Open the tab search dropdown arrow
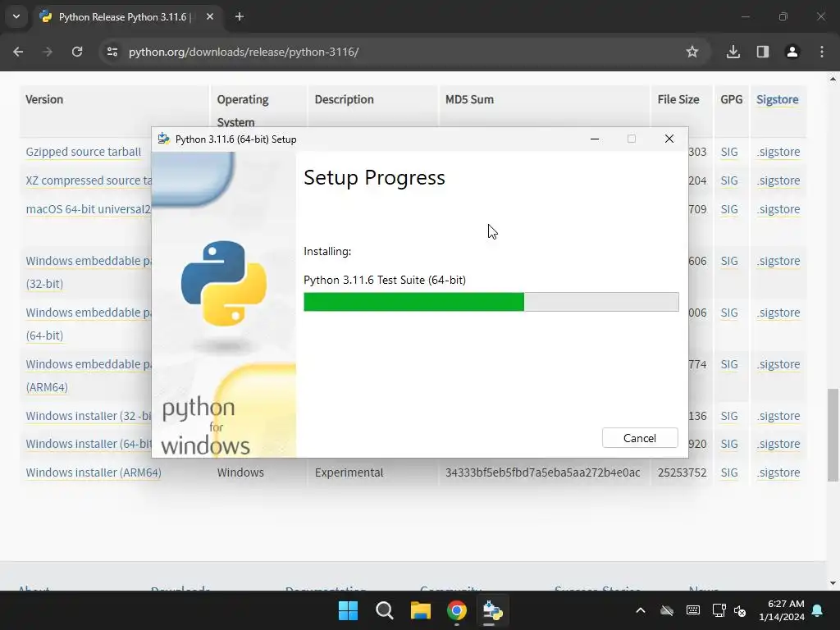The width and height of the screenshot is (840, 630). coord(16,16)
